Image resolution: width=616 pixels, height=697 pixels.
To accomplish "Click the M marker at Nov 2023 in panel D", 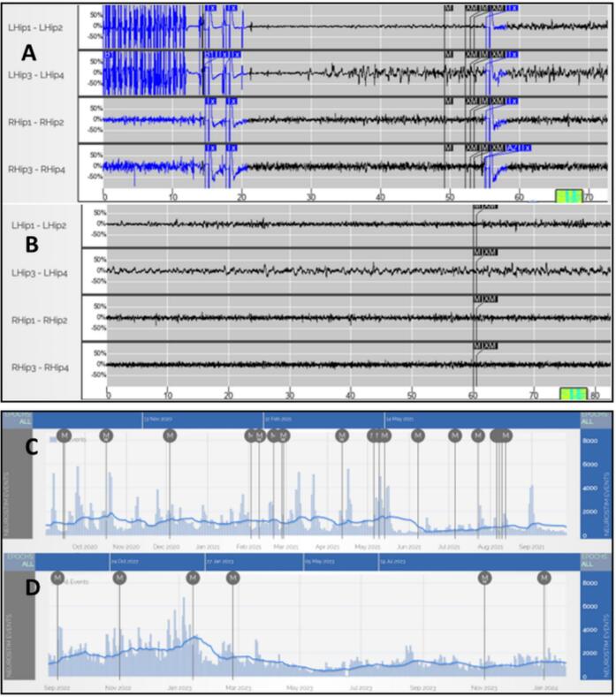I will coord(484,578).
